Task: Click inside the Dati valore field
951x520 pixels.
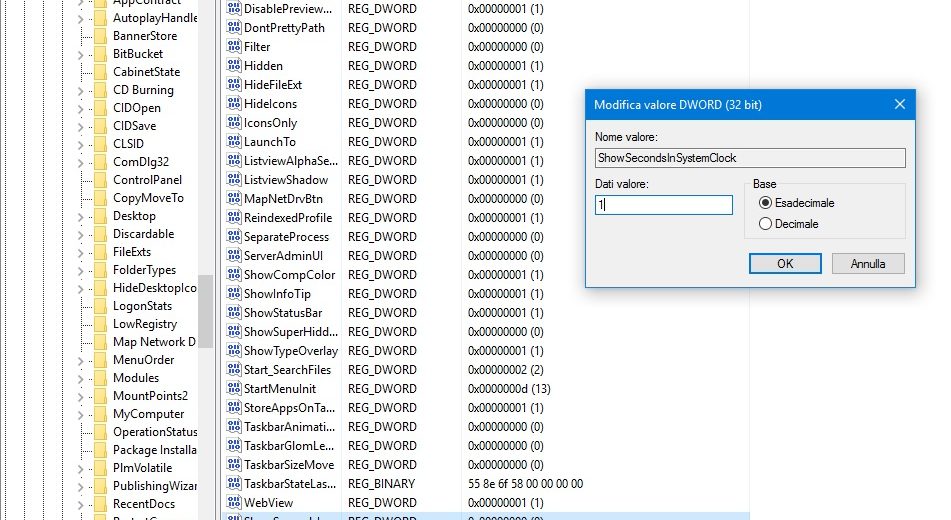Action: click(665, 204)
